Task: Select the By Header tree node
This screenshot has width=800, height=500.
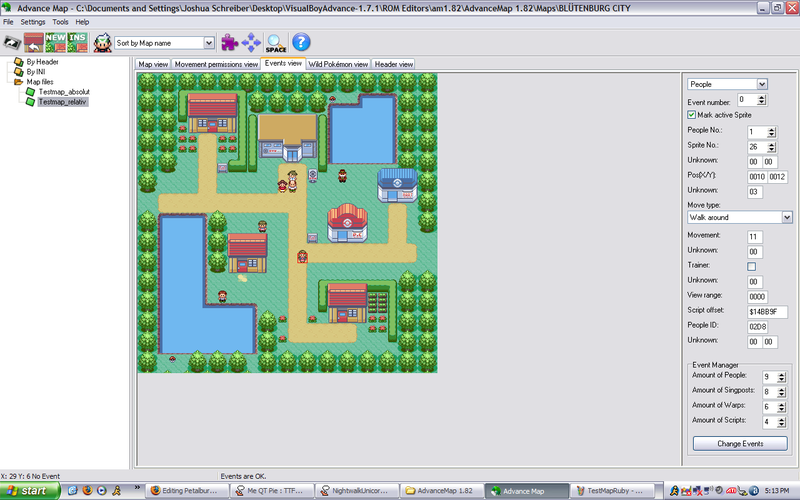Action: coord(42,62)
